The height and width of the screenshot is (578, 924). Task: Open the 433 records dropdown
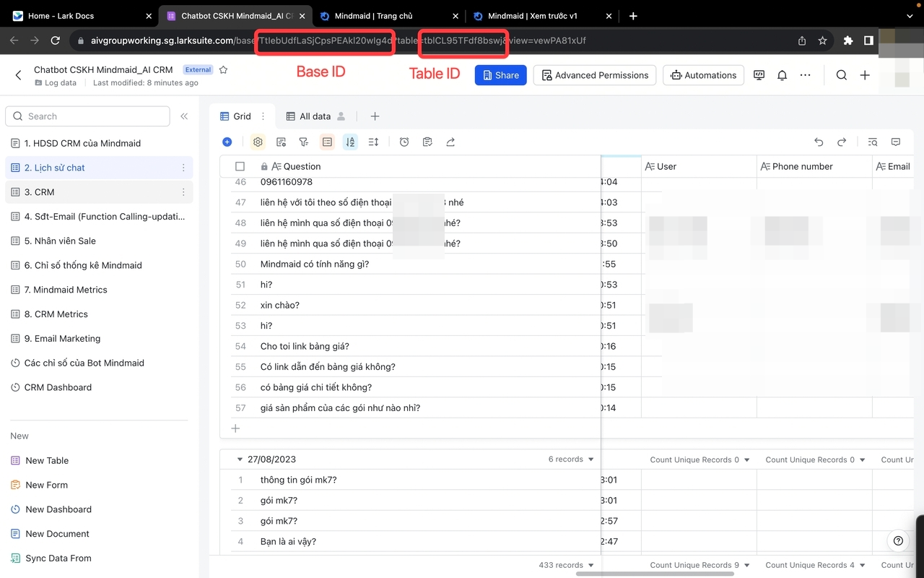[567, 565]
